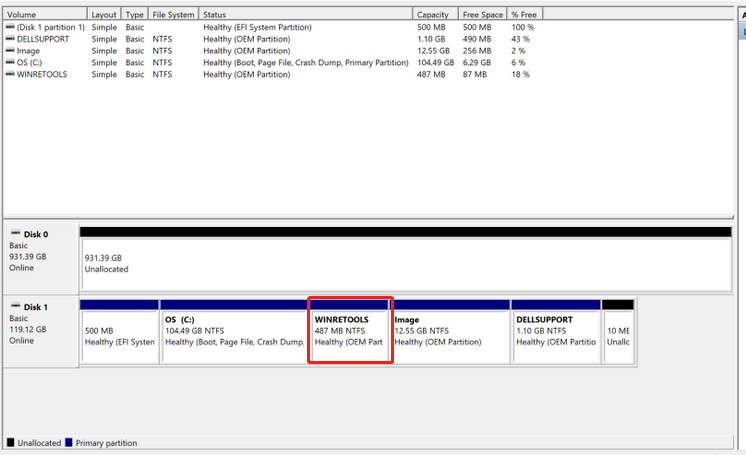Click the Boot, Page File, Crash Dump status
The height and width of the screenshot is (455, 746).
pos(305,62)
